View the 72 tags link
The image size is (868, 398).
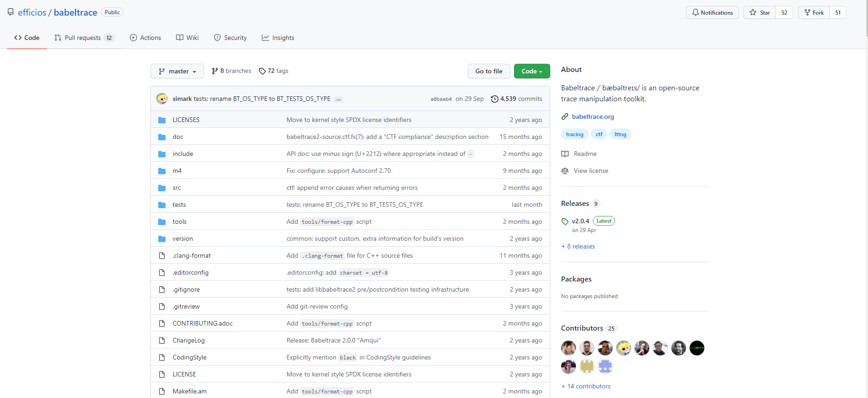pyautogui.click(x=274, y=71)
